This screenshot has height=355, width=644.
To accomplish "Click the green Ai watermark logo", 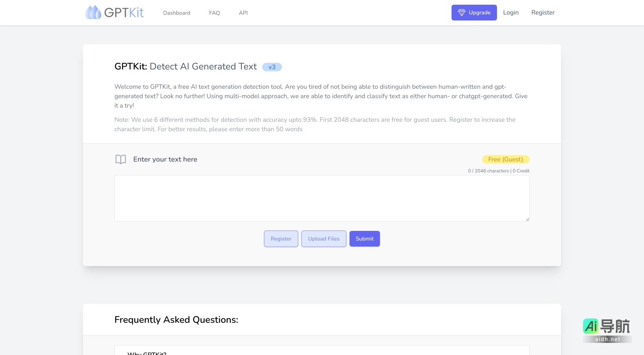I will click(591, 326).
